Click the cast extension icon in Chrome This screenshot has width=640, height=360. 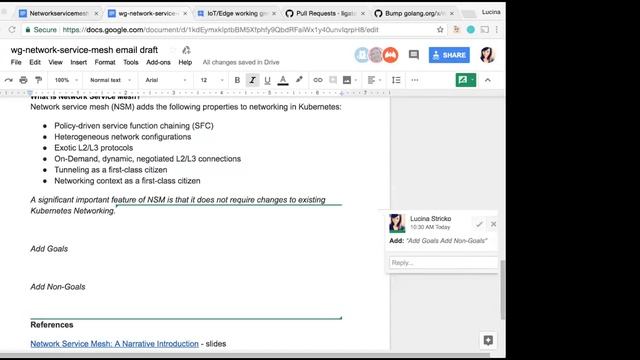[484, 29]
